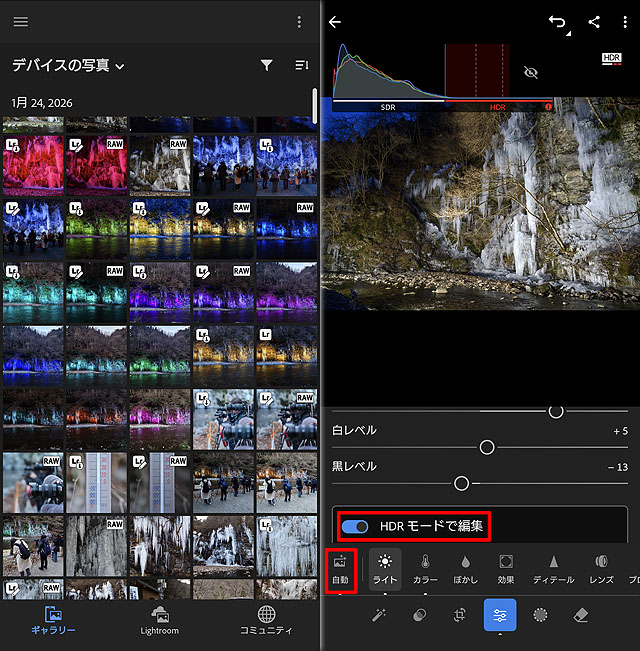Screen dimensions: 640x651
Task: Open the sort order menu icon
Action: click(x=302, y=65)
